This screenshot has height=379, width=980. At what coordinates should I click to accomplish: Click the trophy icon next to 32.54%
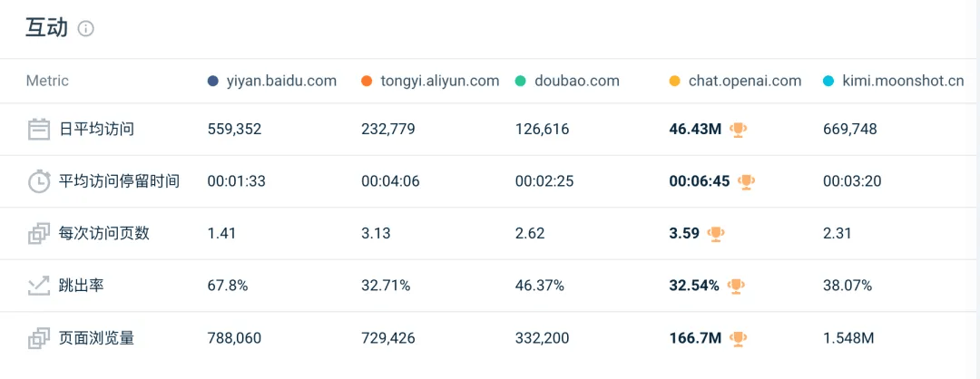point(736,287)
